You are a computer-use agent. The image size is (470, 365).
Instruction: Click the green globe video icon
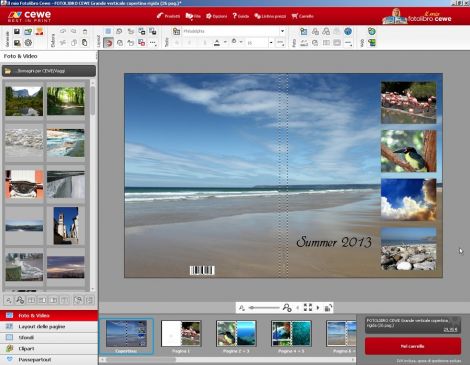tap(372, 31)
